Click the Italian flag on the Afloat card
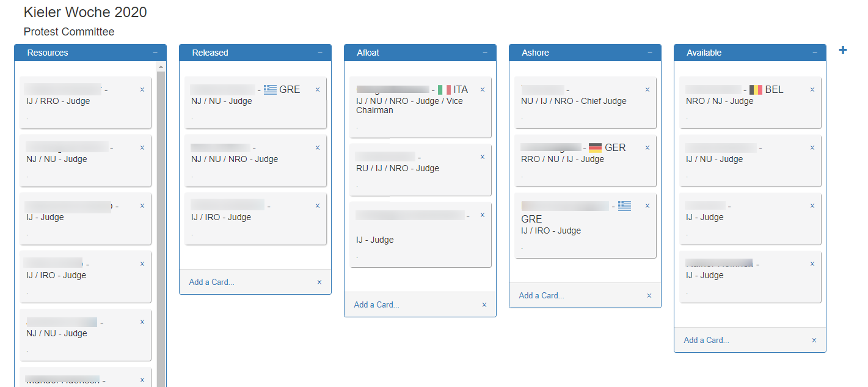 [444, 89]
